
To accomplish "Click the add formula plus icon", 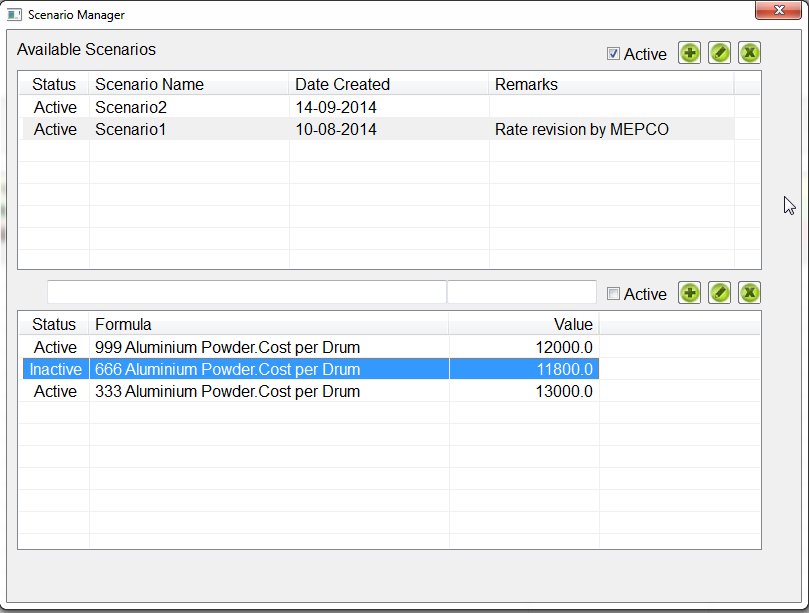I will (x=689, y=292).
